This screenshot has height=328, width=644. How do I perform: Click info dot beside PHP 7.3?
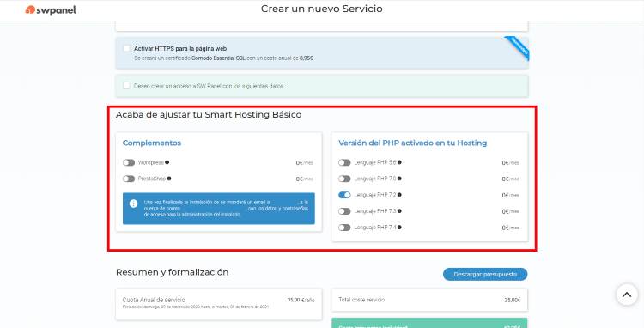tap(399, 210)
